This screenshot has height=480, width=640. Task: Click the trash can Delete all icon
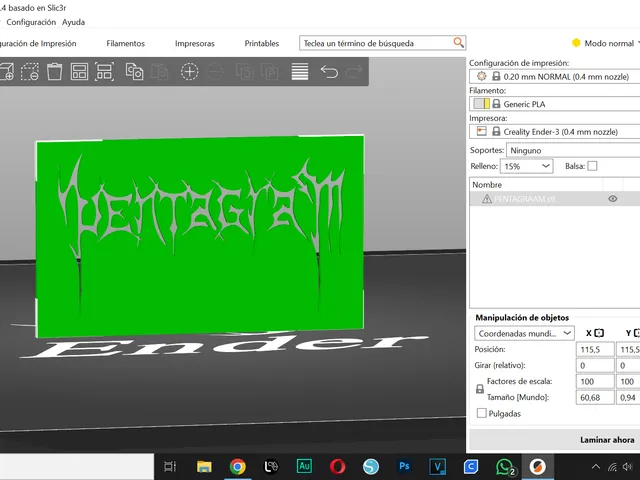(x=54, y=72)
